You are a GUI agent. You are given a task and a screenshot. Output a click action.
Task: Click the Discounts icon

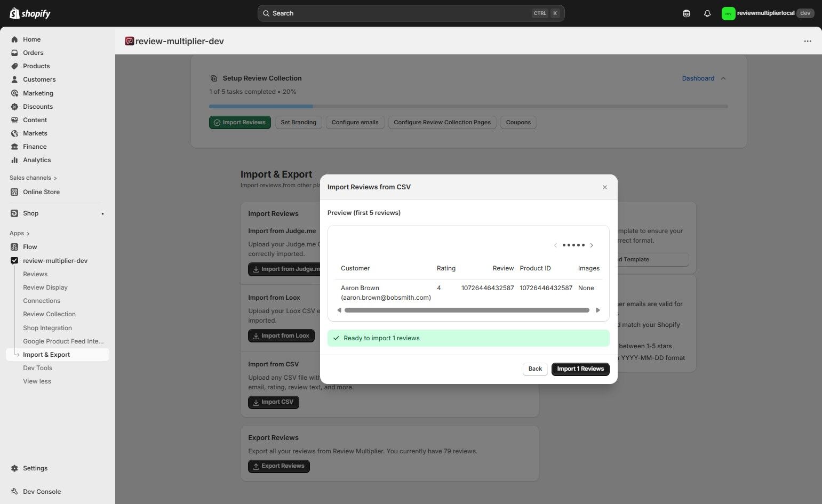14,106
